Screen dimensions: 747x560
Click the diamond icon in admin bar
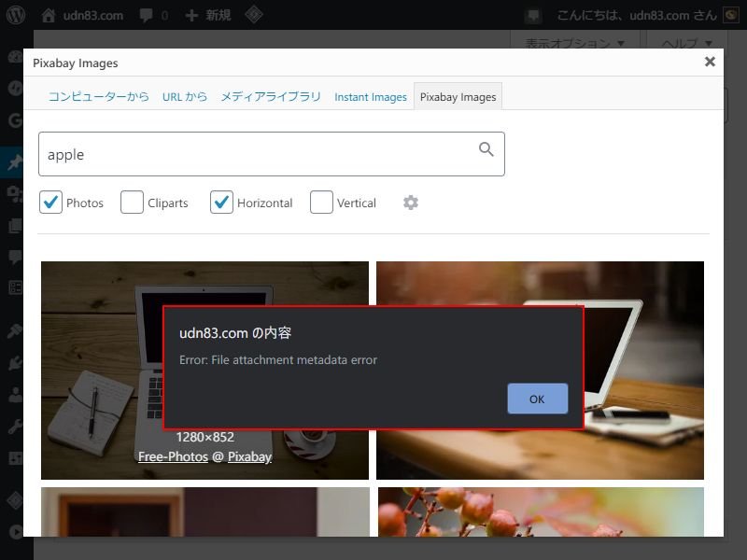pyautogui.click(x=254, y=15)
